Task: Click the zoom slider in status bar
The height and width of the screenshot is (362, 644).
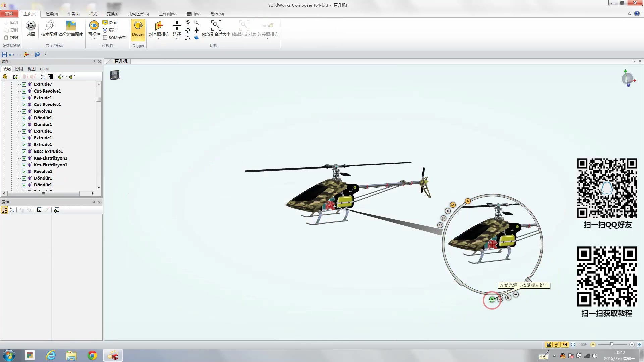Action: point(612,345)
